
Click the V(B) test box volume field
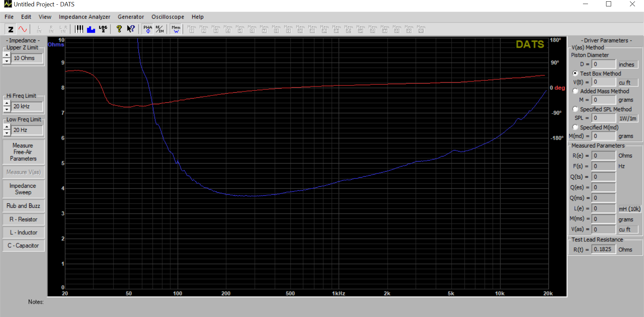(x=604, y=82)
